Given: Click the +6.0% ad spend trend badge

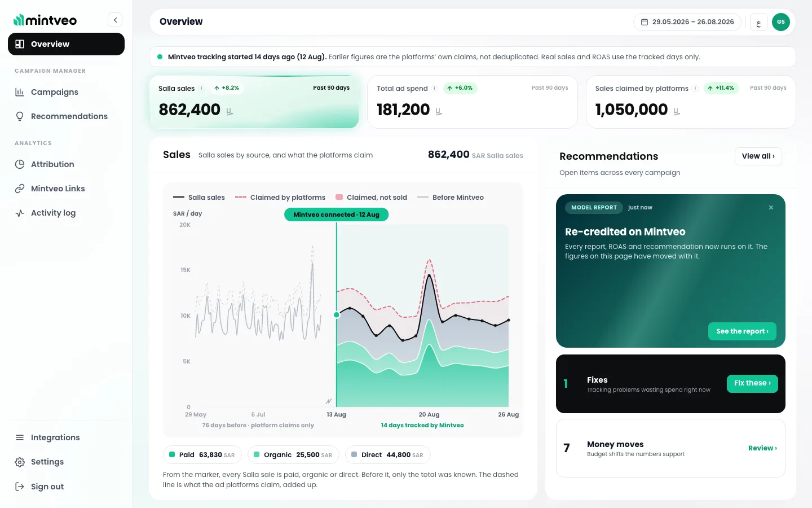Looking at the screenshot, I should (x=460, y=88).
